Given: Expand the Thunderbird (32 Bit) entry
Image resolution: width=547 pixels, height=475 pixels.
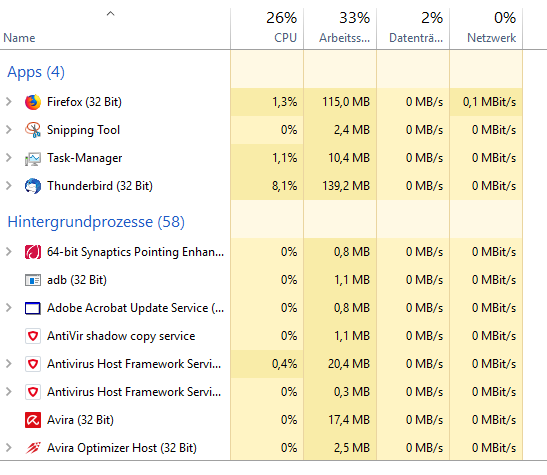Looking at the screenshot, I should pyautogui.click(x=9, y=186).
